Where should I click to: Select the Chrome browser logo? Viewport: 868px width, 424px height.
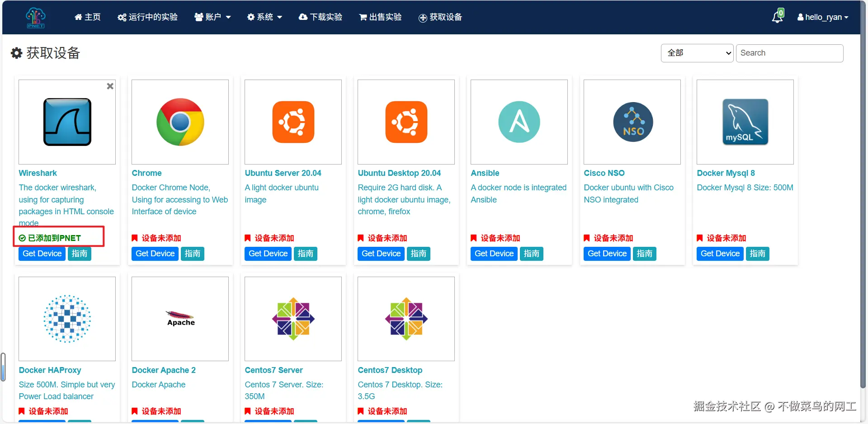pos(180,122)
